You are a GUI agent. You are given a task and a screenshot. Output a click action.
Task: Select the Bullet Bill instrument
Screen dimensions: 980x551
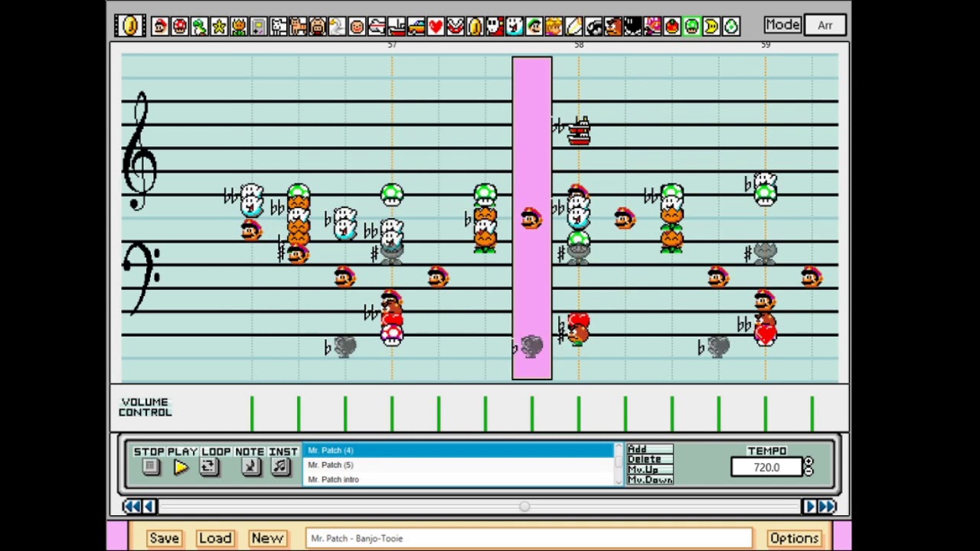click(593, 26)
